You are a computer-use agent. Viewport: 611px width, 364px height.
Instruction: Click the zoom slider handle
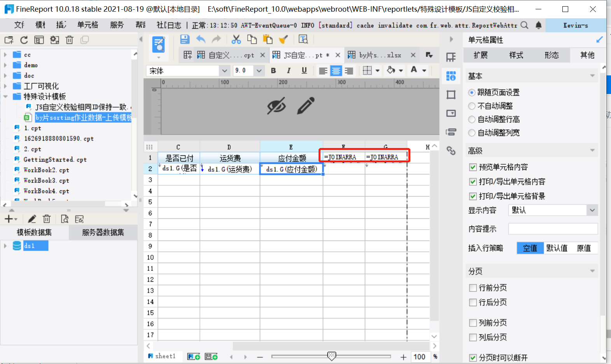[x=331, y=356]
